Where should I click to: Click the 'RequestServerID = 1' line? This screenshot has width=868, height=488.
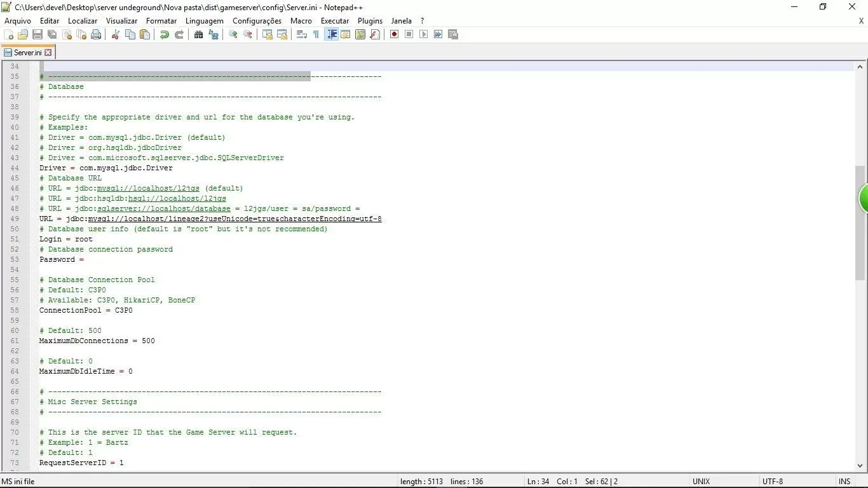[81, 463]
